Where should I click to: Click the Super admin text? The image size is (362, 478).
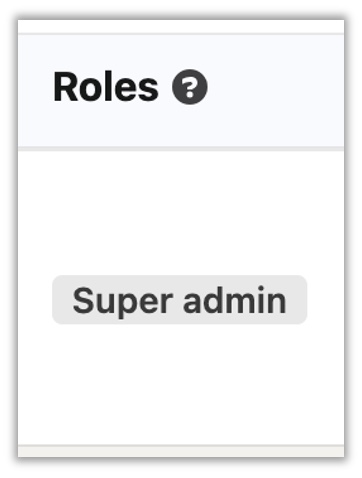(179, 301)
